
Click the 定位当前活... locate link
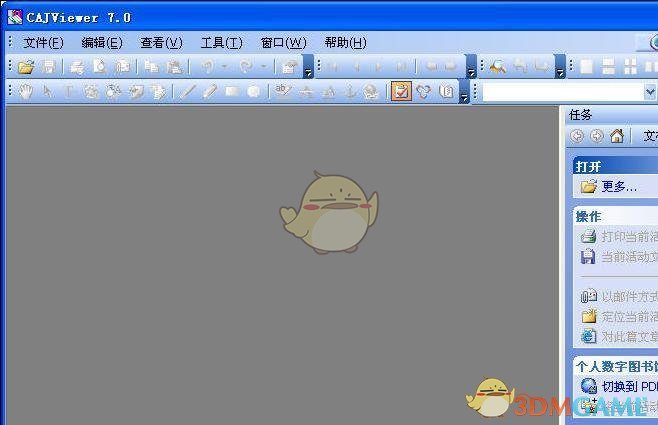pyautogui.click(x=630, y=316)
